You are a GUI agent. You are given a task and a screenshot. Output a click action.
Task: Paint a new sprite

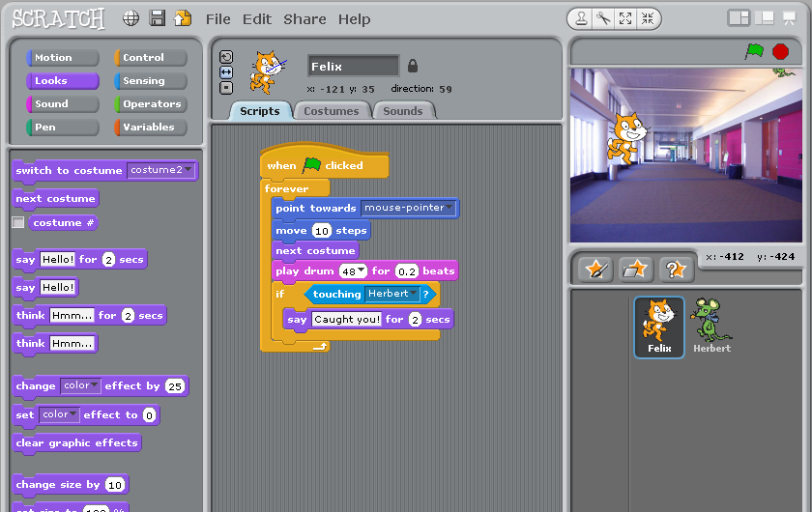(595, 270)
